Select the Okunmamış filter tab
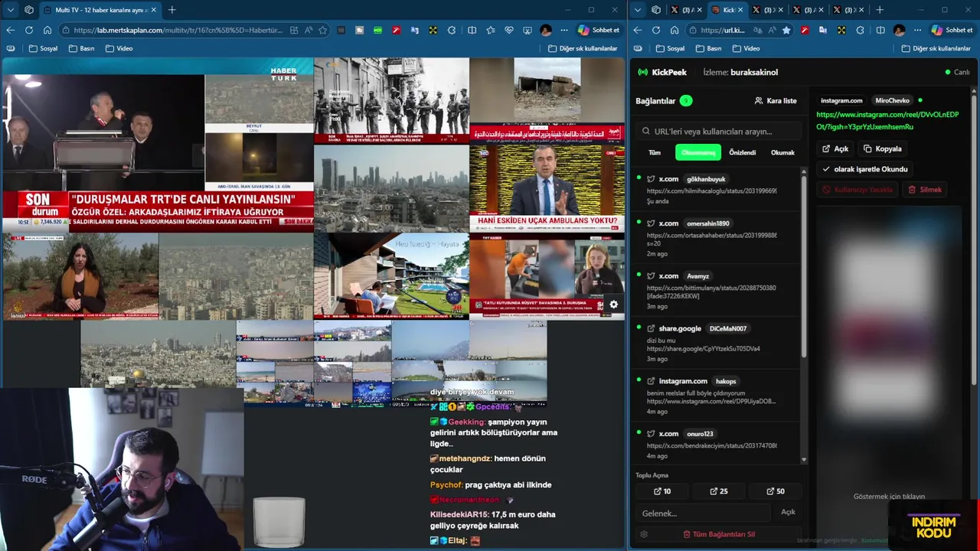 [x=698, y=152]
